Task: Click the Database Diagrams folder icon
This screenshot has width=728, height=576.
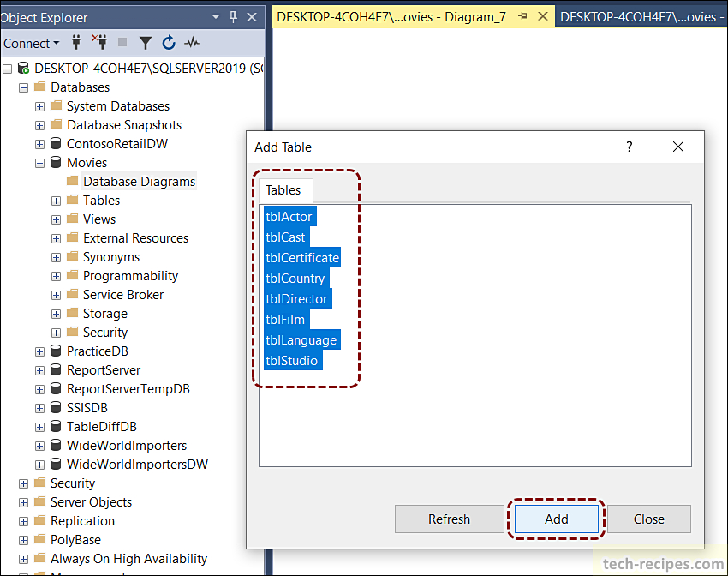Action: coord(73,181)
